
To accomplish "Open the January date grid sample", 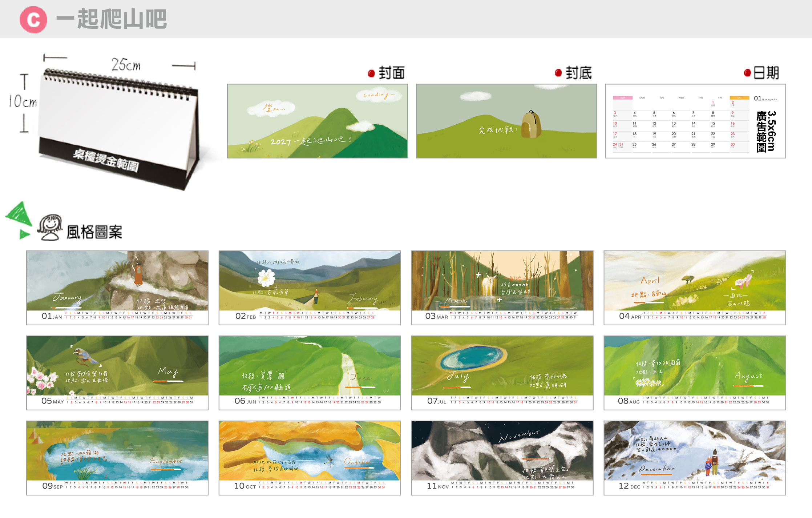I will click(695, 121).
